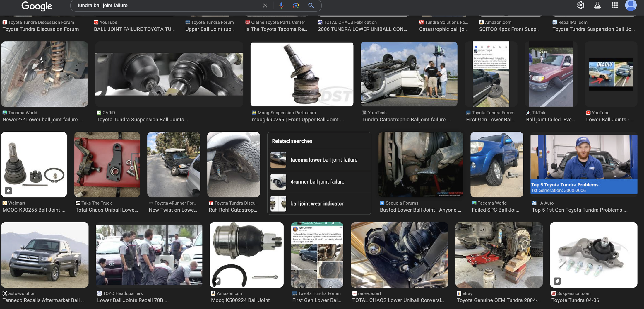Select related search ball joint wear indicator
Image resolution: width=644 pixels, height=309 pixels.
point(319,203)
